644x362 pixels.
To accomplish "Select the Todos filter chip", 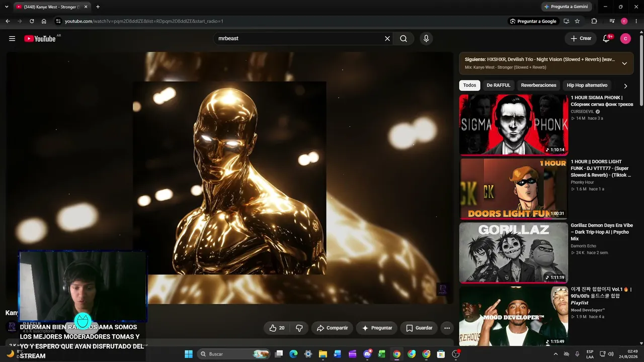I will pyautogui.click(x=469, y=85).
